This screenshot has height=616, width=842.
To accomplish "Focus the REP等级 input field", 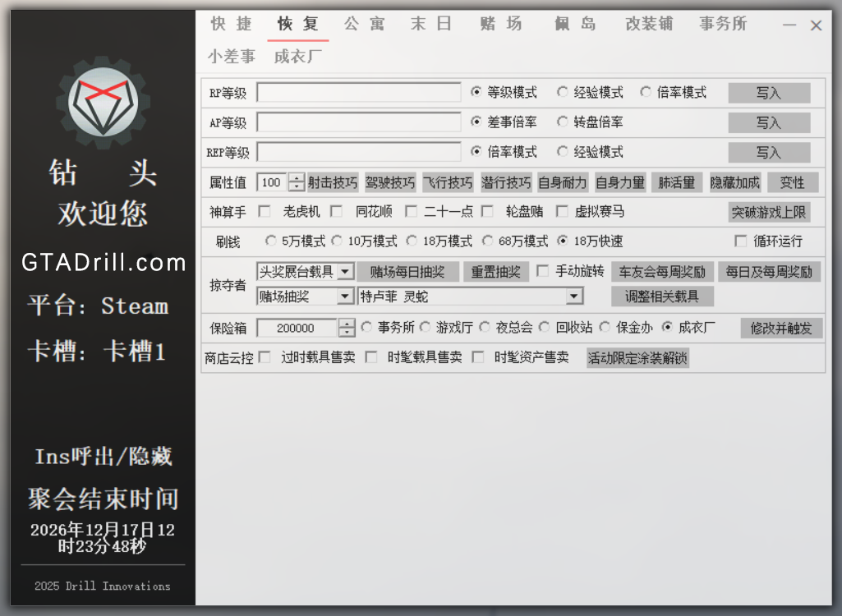I will [x=359, y=152].
